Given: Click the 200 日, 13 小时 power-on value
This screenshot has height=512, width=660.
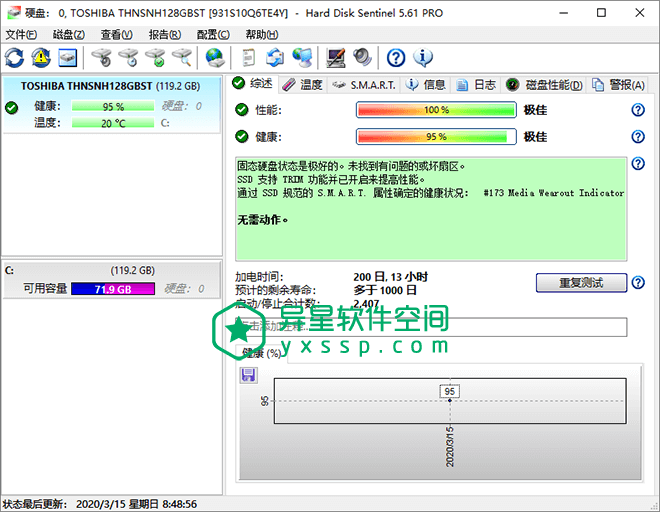Looking at the screenshot, I should pos(390,277).
